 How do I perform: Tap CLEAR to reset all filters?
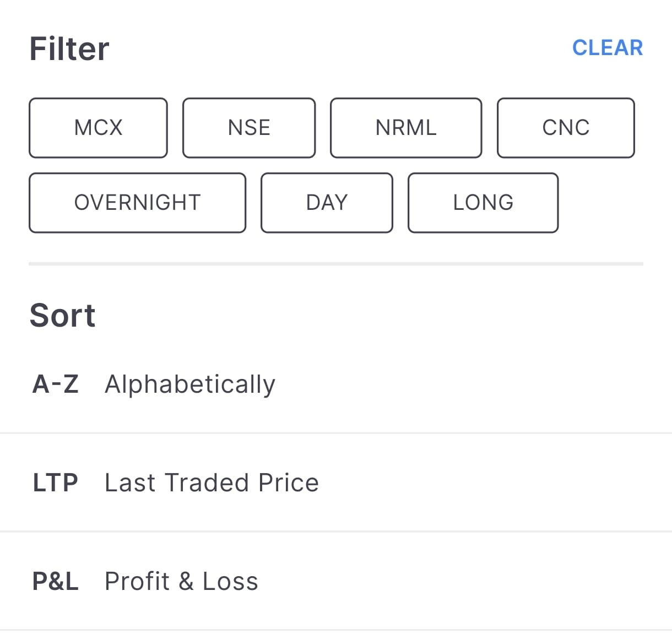click(607, 48)
